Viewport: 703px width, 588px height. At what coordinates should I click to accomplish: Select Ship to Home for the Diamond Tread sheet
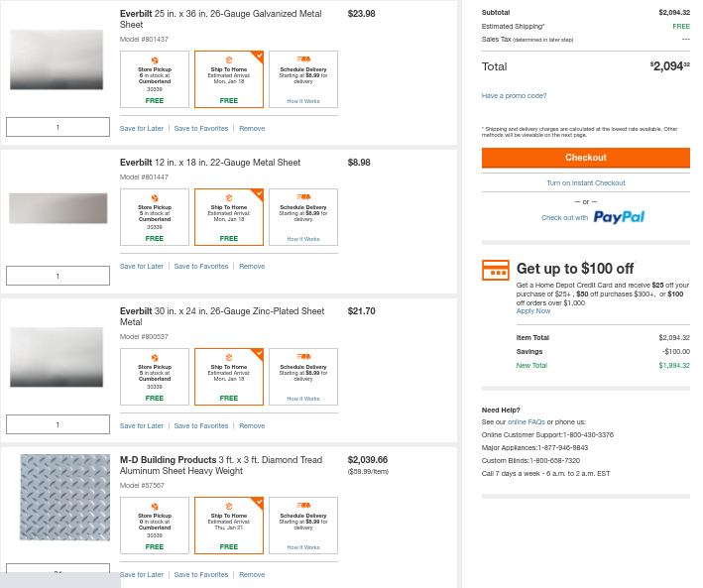[229, 526]
